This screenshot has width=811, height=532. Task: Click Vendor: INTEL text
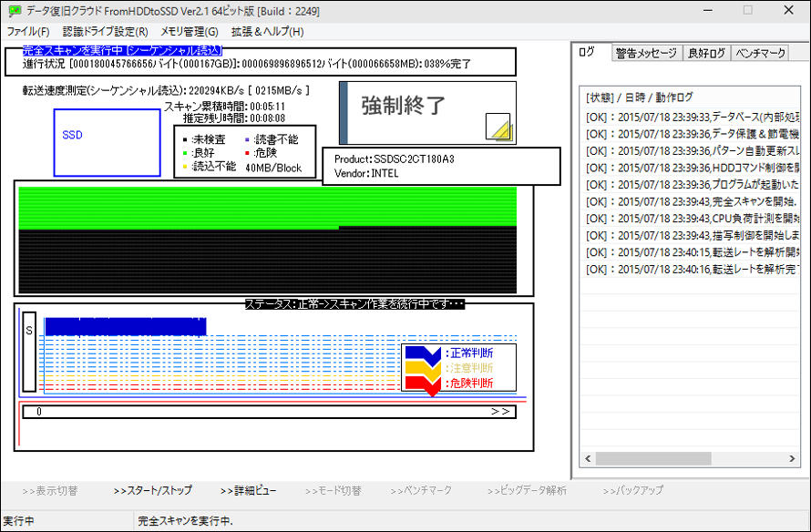[x=366, y=173]
